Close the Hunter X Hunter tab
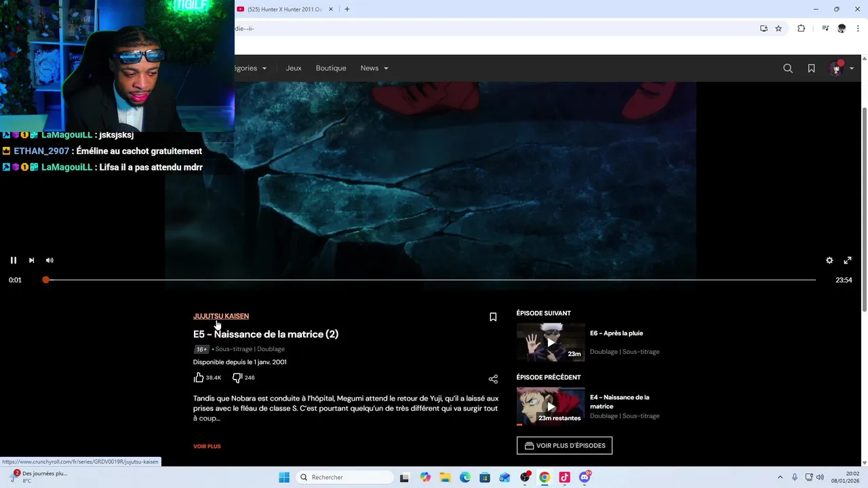This screenshot has width=868, height=488. coord(331,9)
